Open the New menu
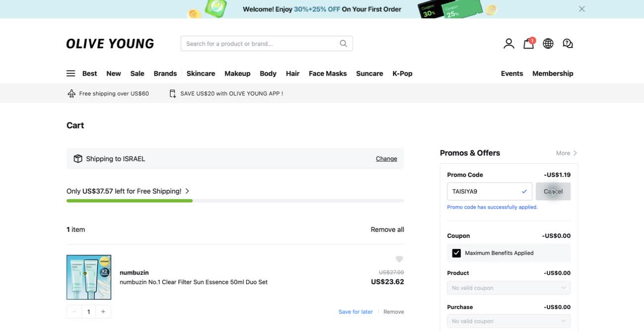This screenshot has height=332, width=644. (x=114, y=73)
